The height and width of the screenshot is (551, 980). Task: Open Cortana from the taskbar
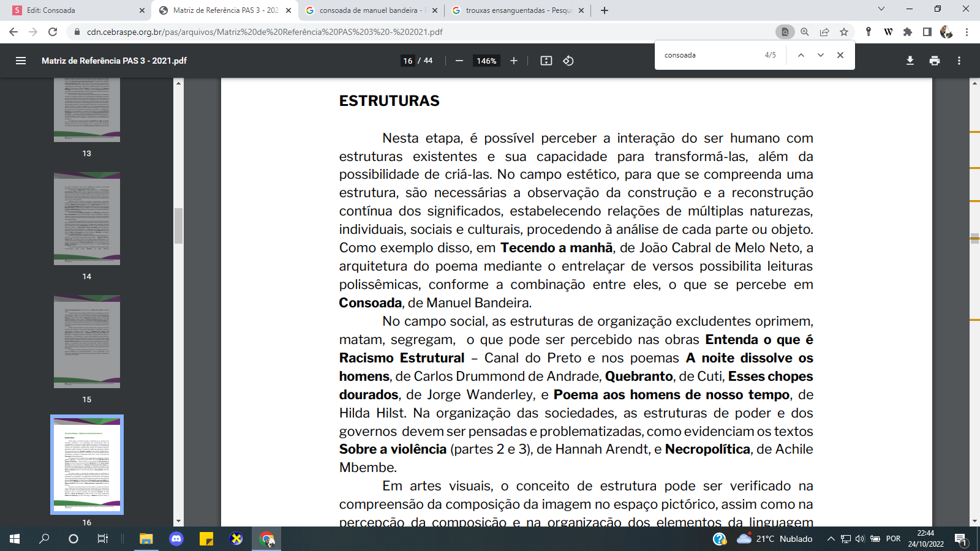[73, 539]
